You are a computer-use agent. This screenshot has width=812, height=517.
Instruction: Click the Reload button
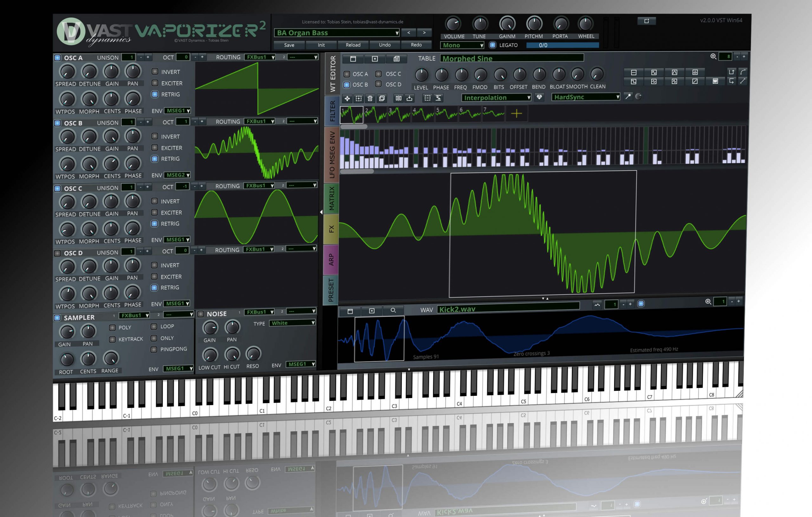point(353,45)
